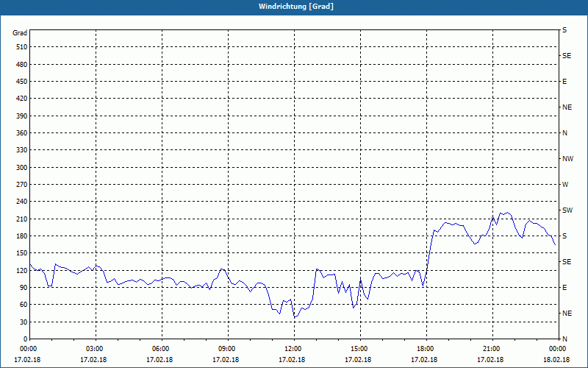
Task: Click the 150 y-axis value
Action: (x=22, y=253)
